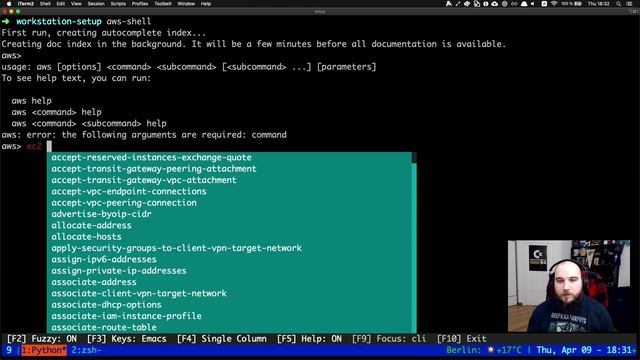Viewport: 640px width, 360px height.
Task: Click the Wi-Fi status icon
Action: click(x=554, y=4)
